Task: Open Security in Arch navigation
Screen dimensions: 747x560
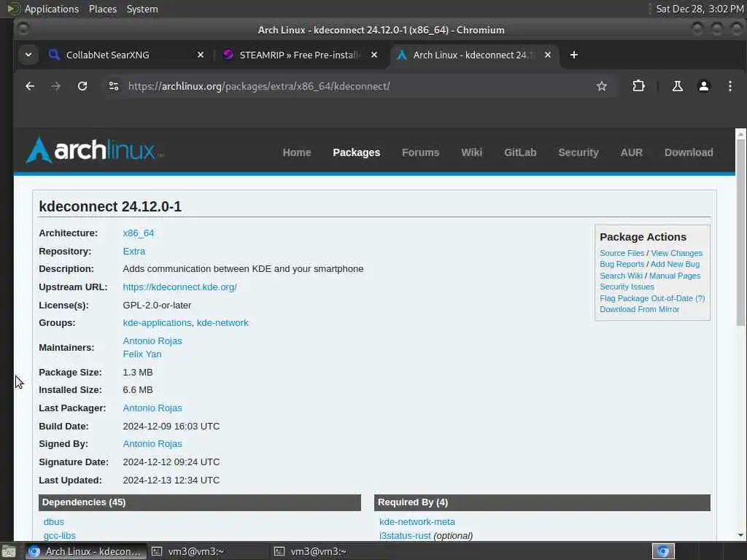Action: [578, 152]
